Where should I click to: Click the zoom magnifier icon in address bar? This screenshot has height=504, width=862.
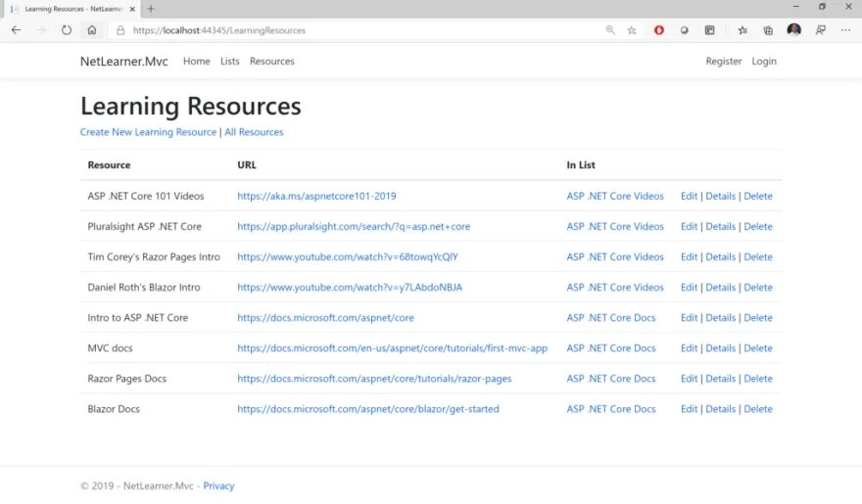click(x=610, y=30)
